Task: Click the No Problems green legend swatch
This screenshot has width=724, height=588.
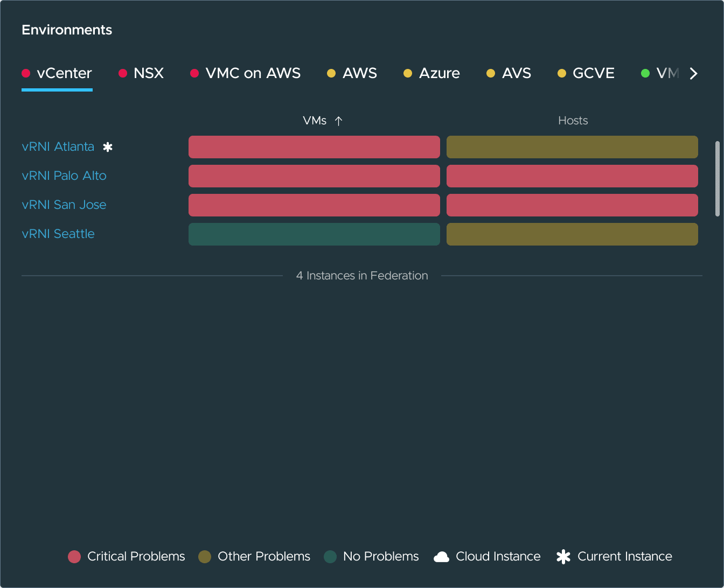Action: 330,557
